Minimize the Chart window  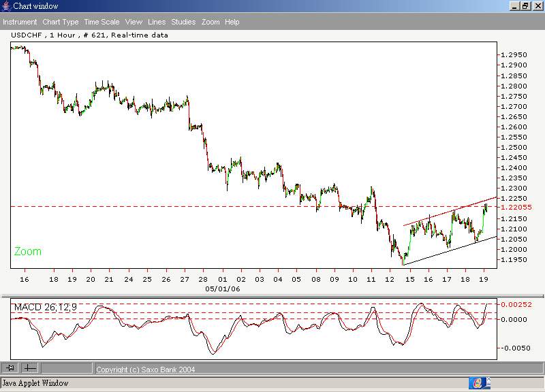(514, 6)
